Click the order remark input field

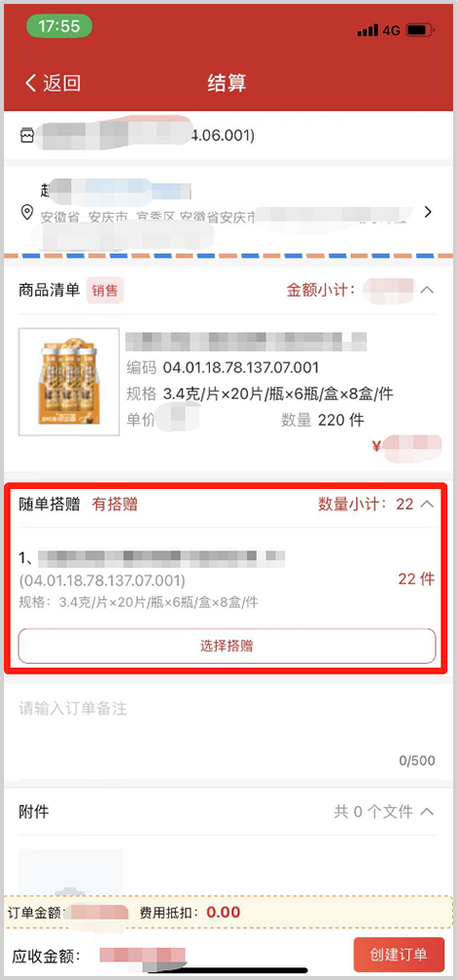[228, 731]
